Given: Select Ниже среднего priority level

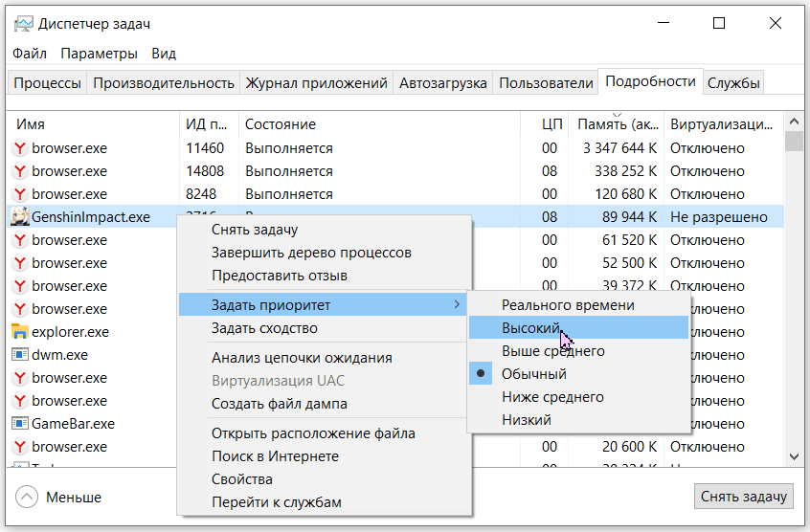Looking at the screenshot, I should pyautogui.click(x=552, y=397).
